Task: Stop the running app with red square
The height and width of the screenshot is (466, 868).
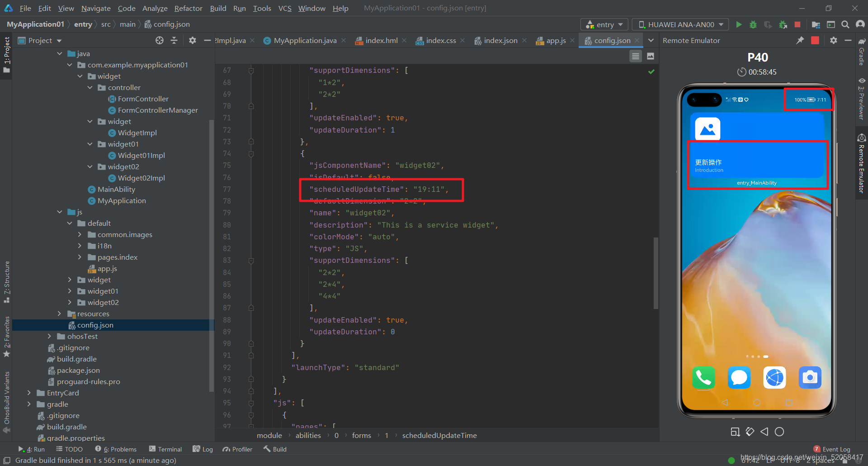Action: tap(797, 24)
